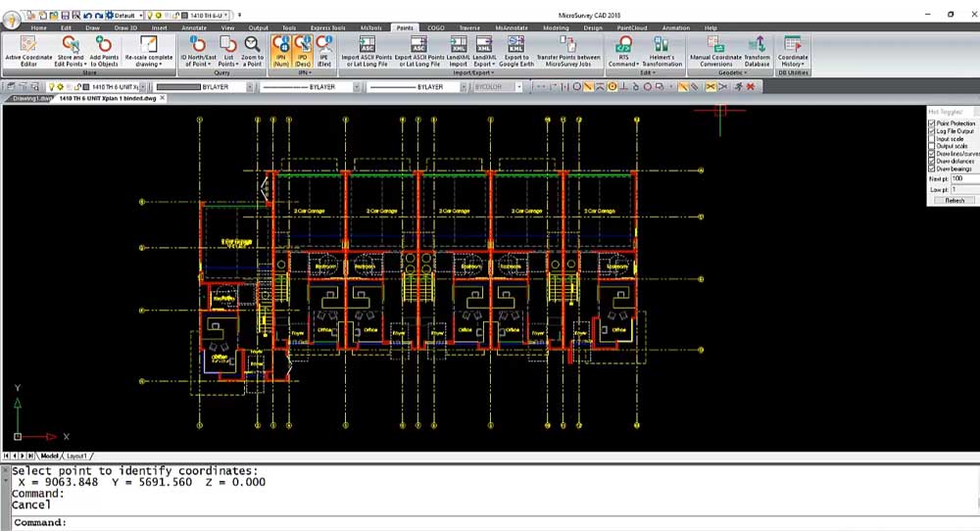The height and width of the screenshot is (531, 980).
Task: Enable the Input scale checkbox
Action: click(x=931, y=139)
